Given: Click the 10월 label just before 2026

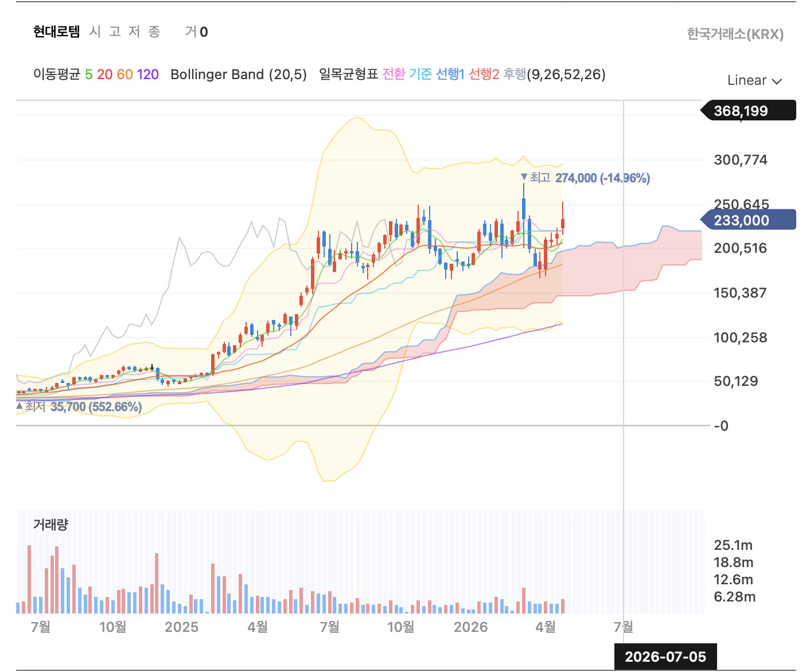Looking at the screenshot, I should pyautogui.click(x=400, y=627).
